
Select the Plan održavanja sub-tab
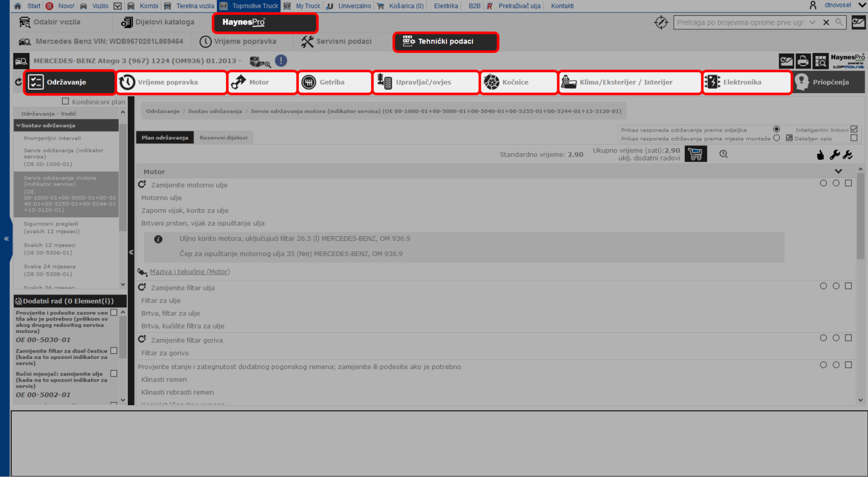(164, 137)
